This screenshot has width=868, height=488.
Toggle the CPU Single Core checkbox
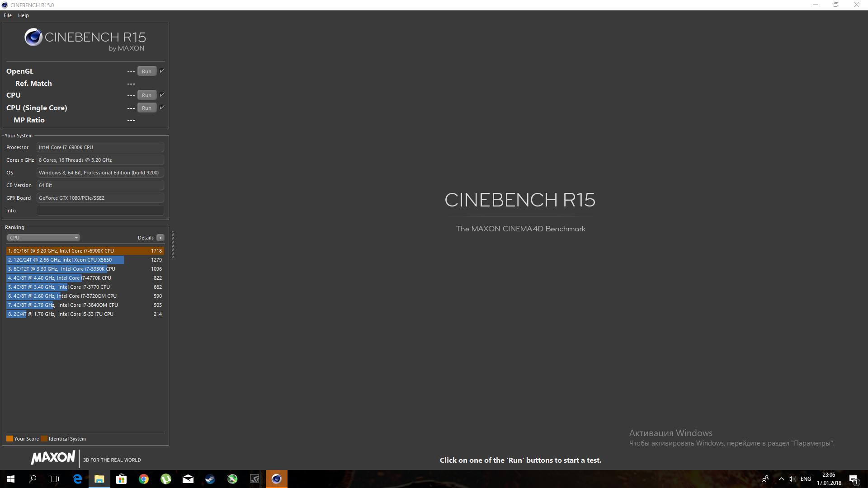[162, 108]
